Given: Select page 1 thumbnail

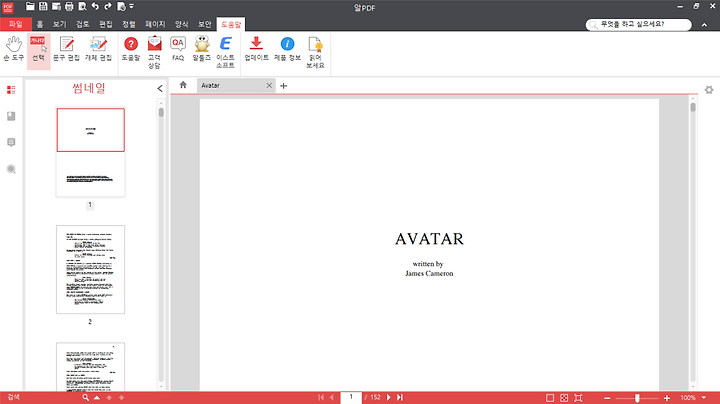Looking at the screenshot, I should [x=90, y=152].
